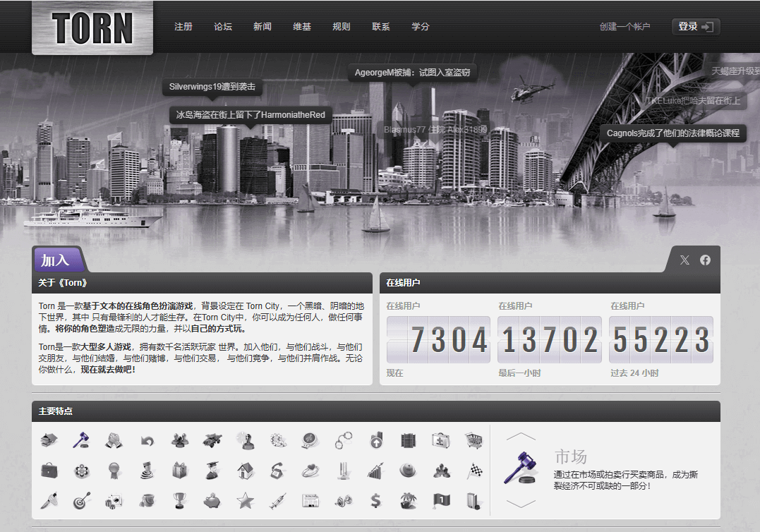Open 维基 in the top navigation

click(x=302, y=27)
